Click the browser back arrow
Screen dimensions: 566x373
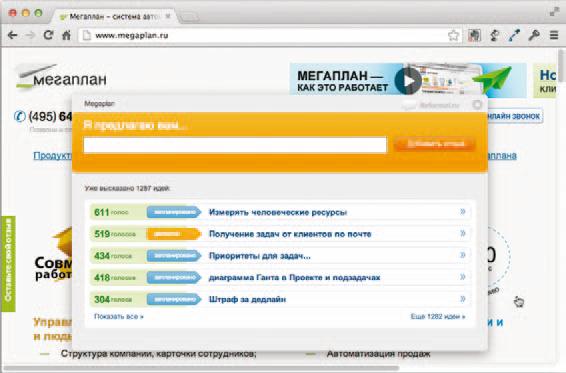(x=12, y=35)
